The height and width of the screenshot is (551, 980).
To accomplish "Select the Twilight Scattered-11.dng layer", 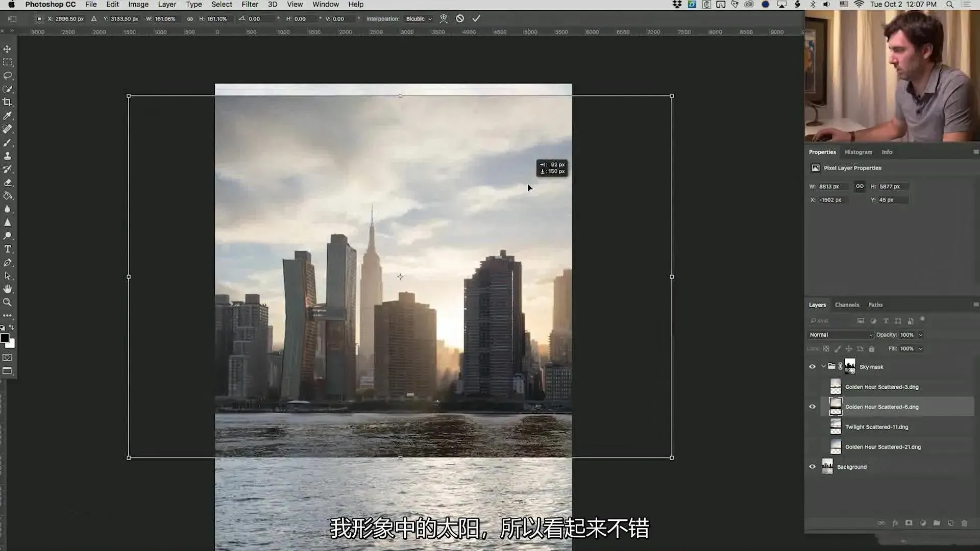I will pos(876,427).
